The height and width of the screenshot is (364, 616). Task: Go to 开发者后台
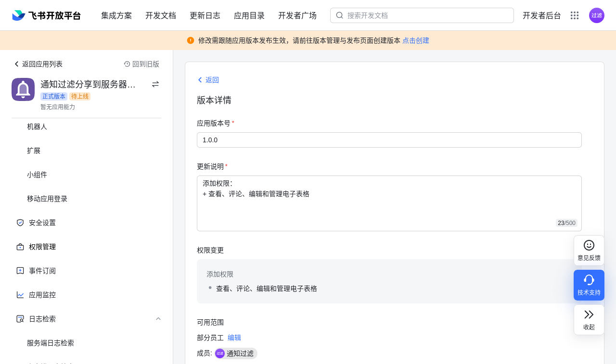[x=542, y=15]
